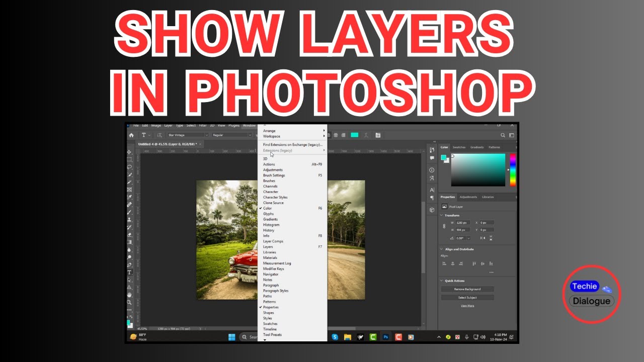Viewport: 644px width, 362px height.
Task: Open the File menu
Action: [136, 126]
